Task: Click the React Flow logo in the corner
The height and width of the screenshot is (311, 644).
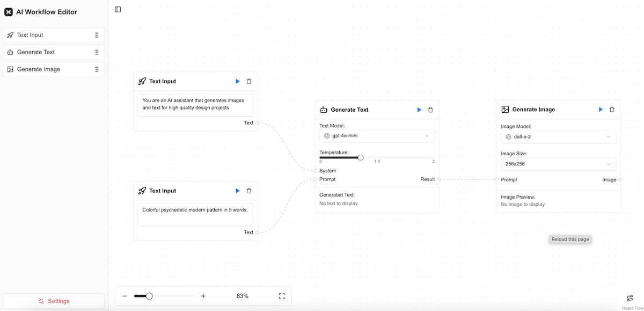Action: [x=629, y=298]
